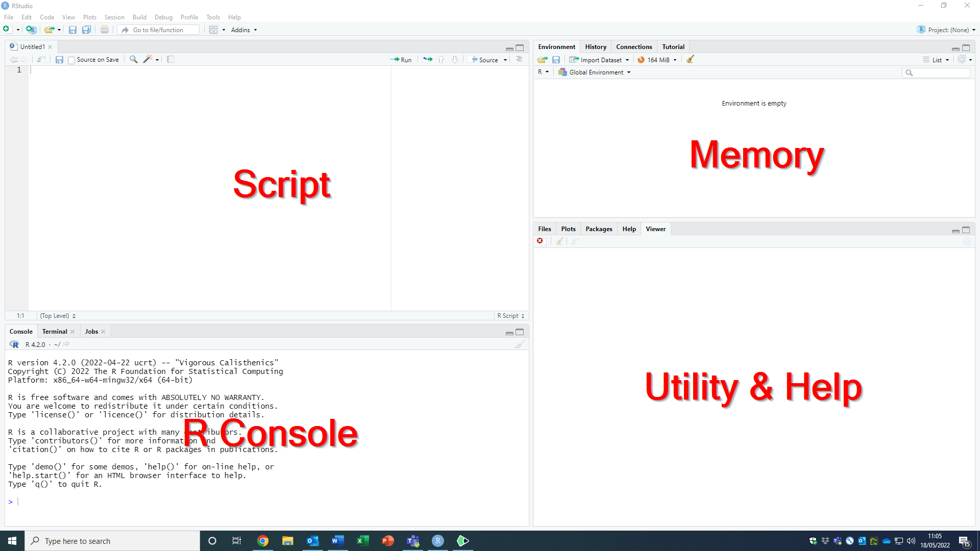Show the script in a new window

click(x=41, y=60)
